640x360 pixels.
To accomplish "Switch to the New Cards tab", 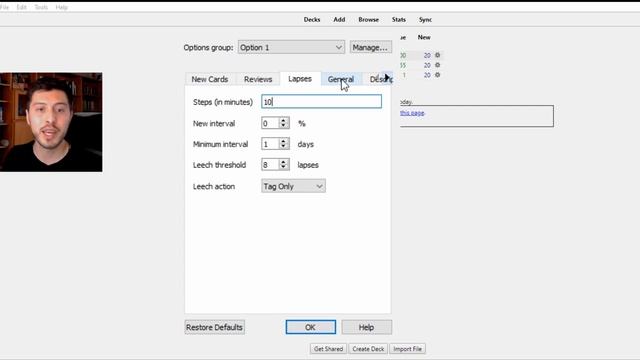I will (x=210, y=79).
